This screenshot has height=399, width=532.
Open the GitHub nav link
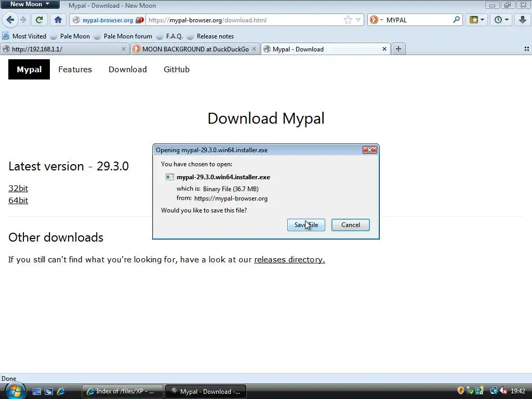pyautogui.click(x=177, y=70)
